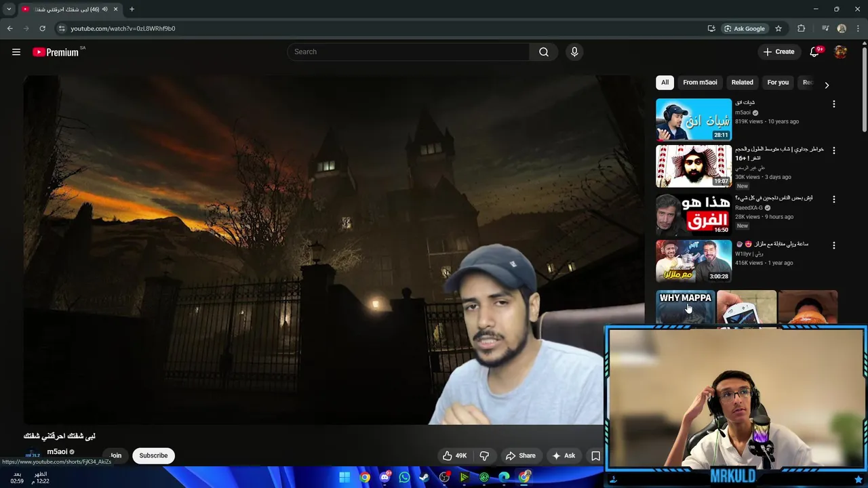Open شيلات افق 28:11 thumbnail
Image resolution: width=868 pixels, height=488 pixels.
(694, 120)
